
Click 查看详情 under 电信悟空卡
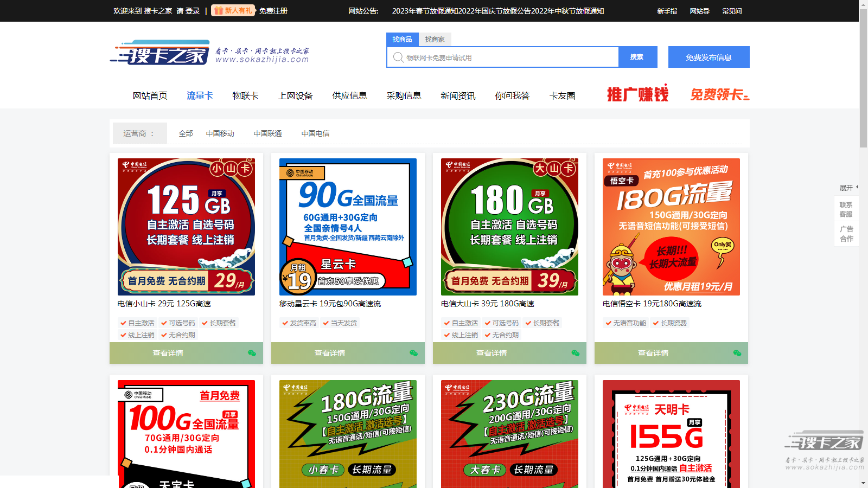click(653, 353)
